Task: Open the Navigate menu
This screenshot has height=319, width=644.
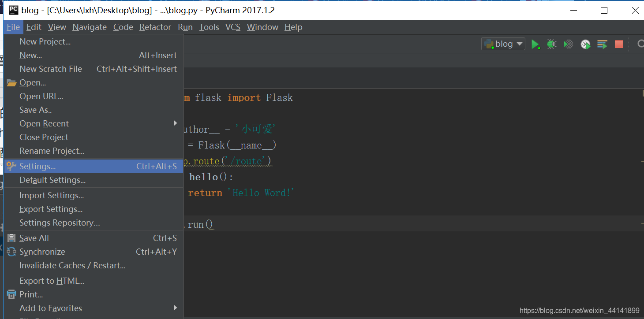Action: click(x=90, y=27)
